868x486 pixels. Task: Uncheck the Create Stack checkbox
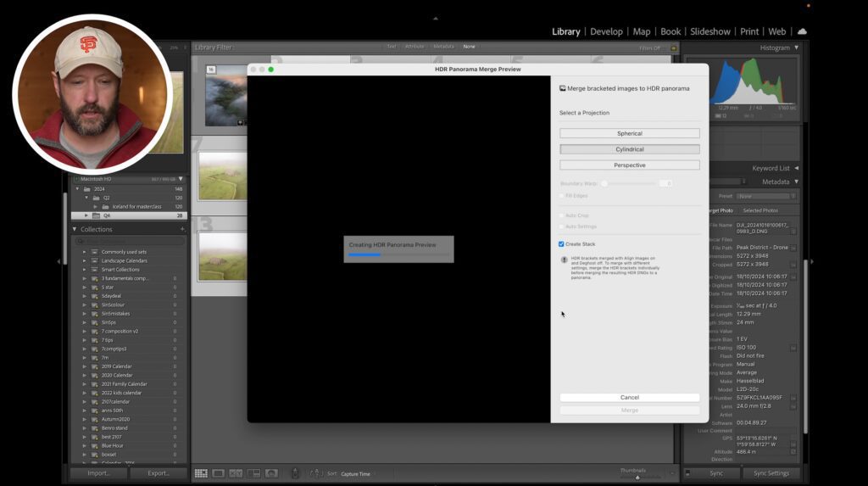tap(562, 244)
